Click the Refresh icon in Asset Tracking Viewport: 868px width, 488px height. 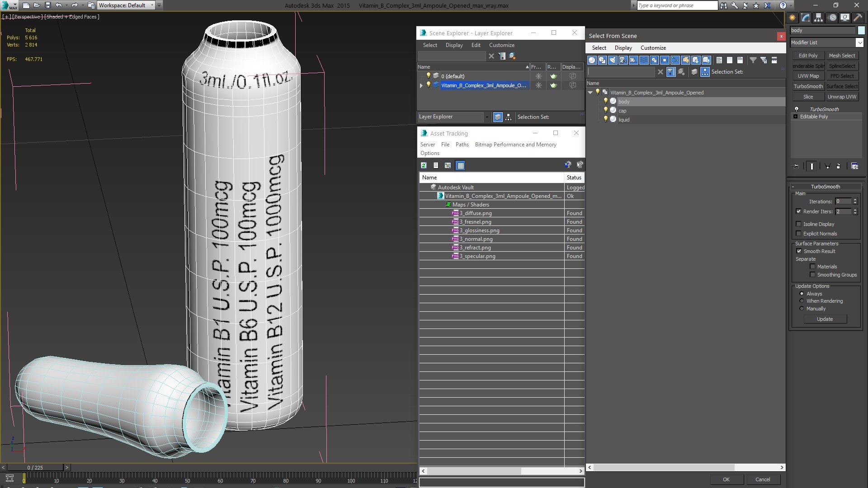[424, 165]
